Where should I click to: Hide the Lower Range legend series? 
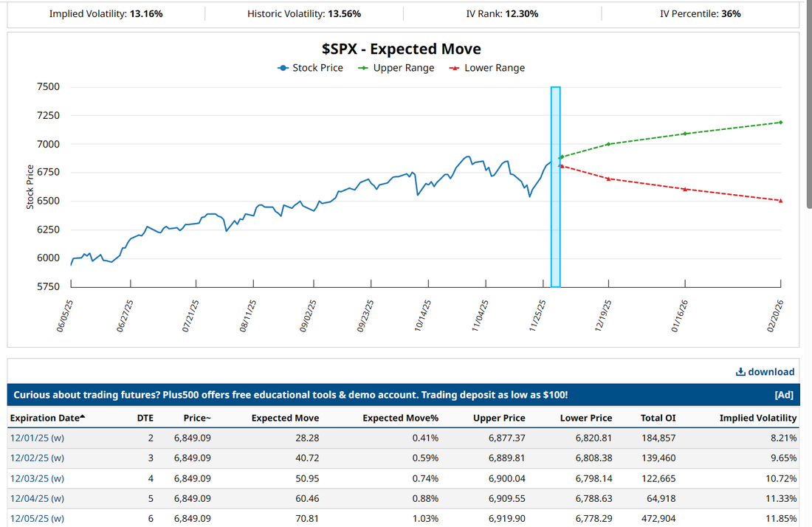pos(486,68)
